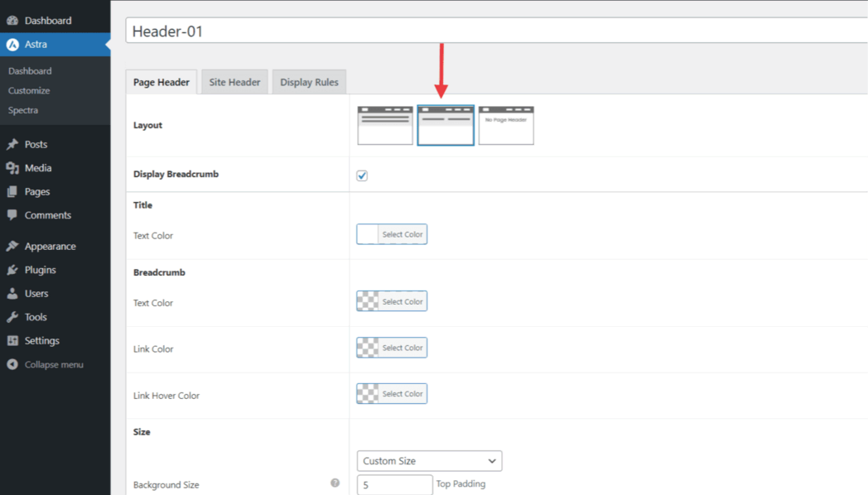Open the Media menu
This screenshot has width=868, height=495.
click(55, 168)
